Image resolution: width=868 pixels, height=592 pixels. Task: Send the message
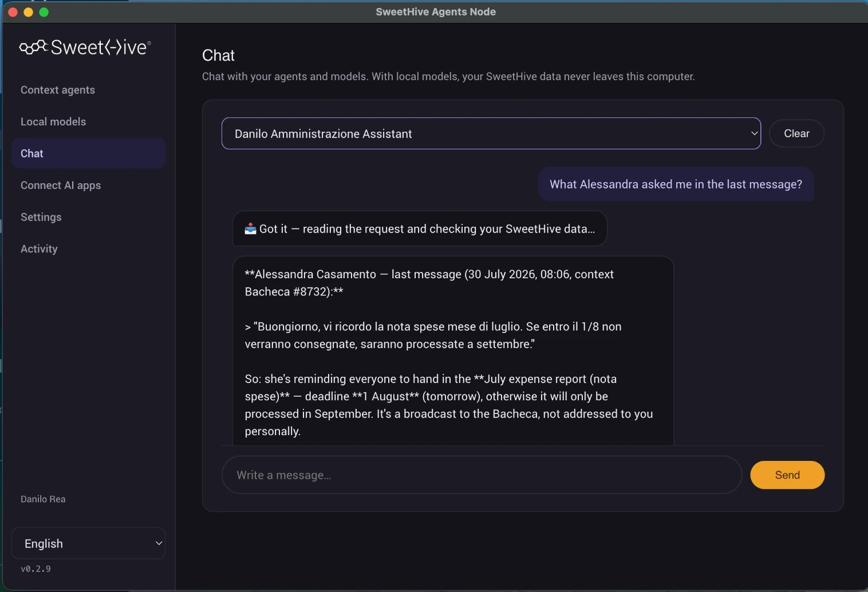click(x=787, y=475)
